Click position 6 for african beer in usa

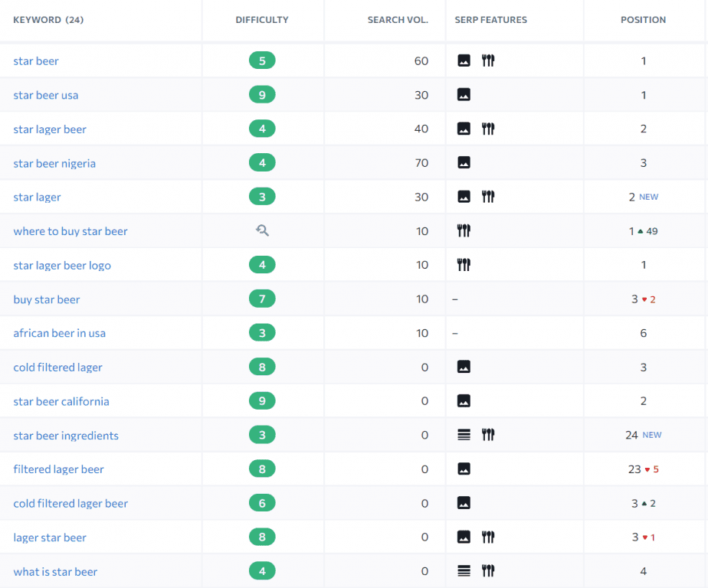point(644,333)
